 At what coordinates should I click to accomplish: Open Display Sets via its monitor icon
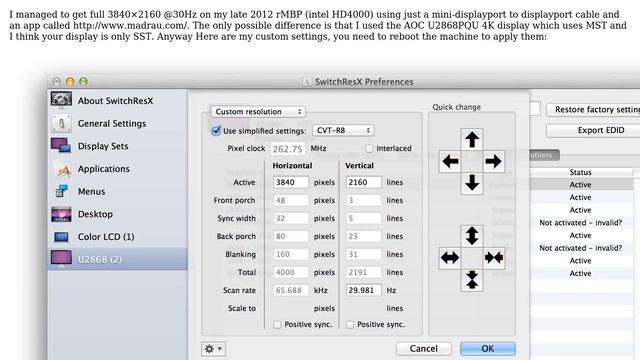(61, 146)
